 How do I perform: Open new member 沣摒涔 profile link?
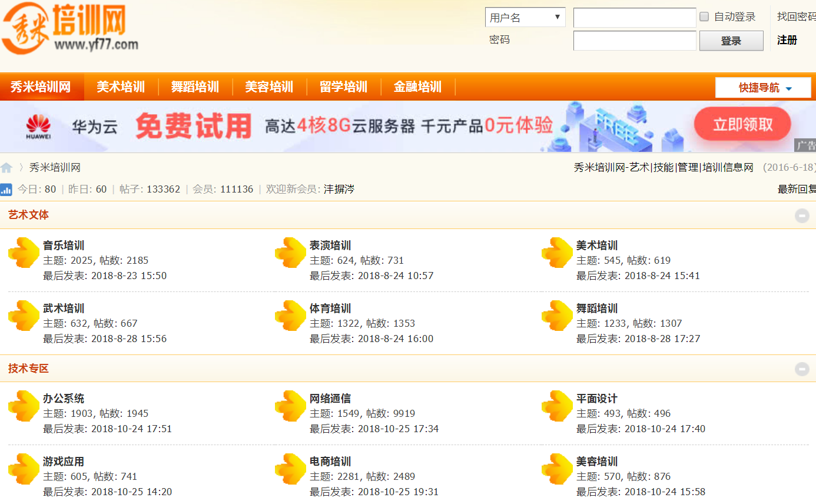coord(339,190)
